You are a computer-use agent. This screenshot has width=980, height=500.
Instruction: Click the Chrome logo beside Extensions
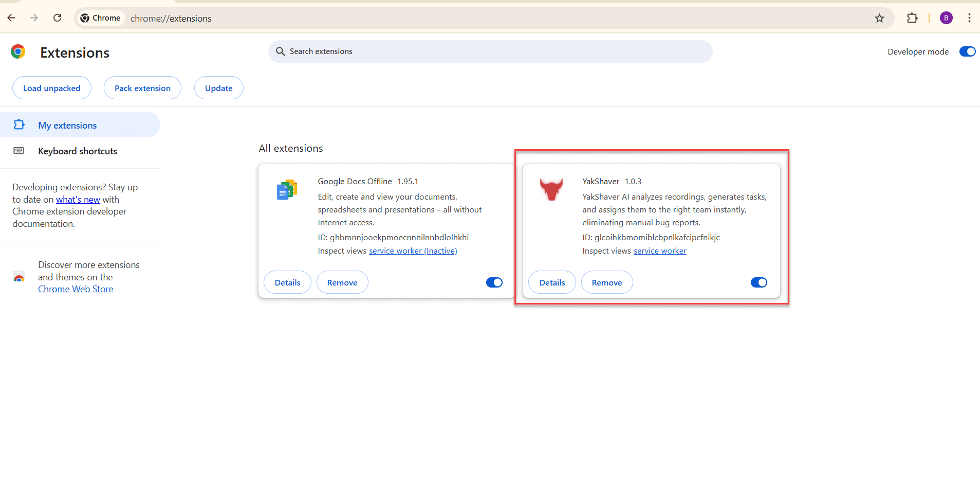(18, 52)
